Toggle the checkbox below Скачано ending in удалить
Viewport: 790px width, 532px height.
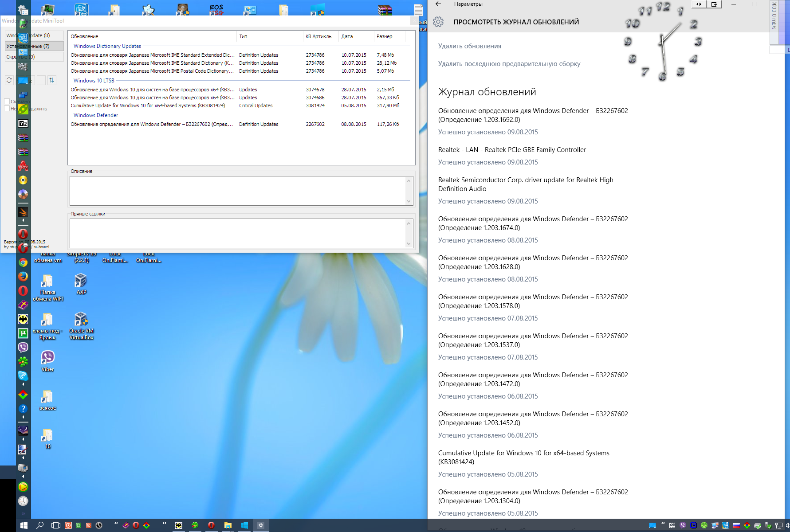point(7,109)
